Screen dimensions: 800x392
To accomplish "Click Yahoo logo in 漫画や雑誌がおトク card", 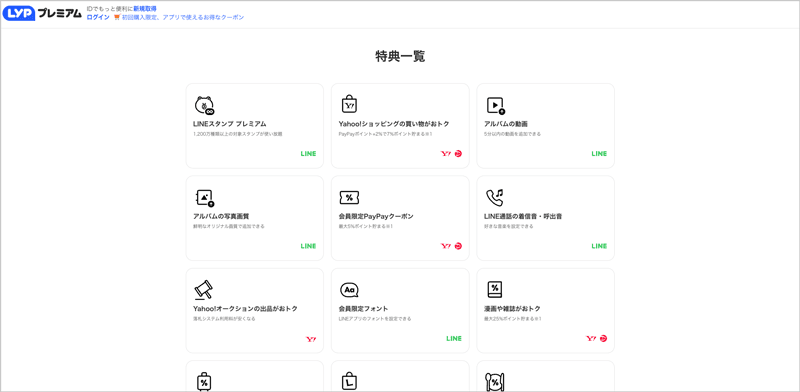I will tap(591, 338).
